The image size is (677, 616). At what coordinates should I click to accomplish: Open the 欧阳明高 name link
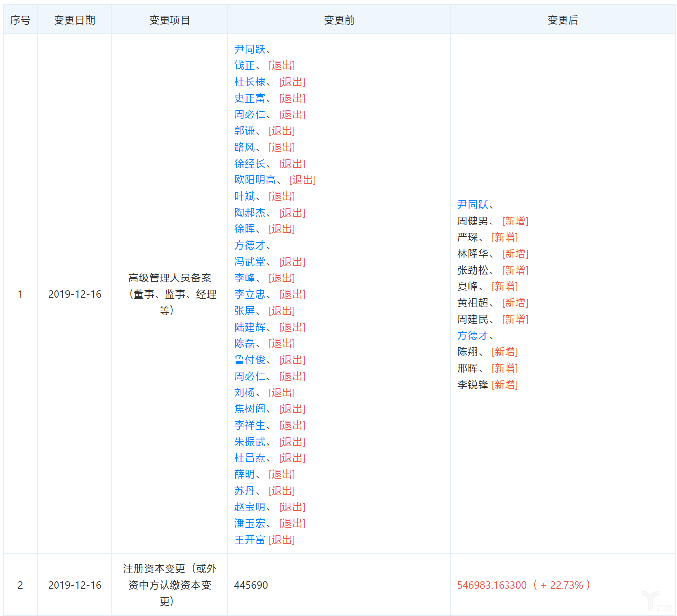pos(255,180)
